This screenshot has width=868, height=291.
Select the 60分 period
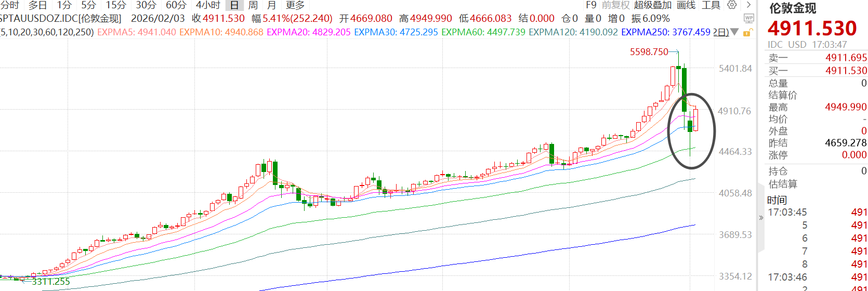coord(176,5)
